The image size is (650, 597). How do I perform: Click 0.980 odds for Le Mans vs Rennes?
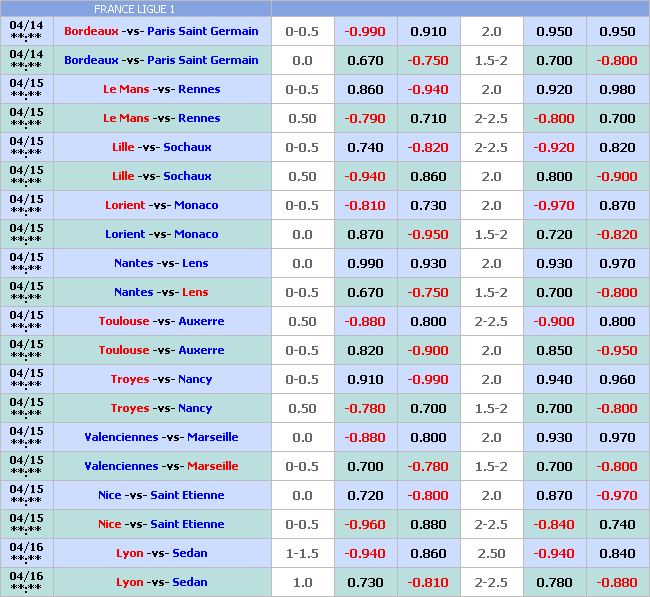click(x=617, y=89)
